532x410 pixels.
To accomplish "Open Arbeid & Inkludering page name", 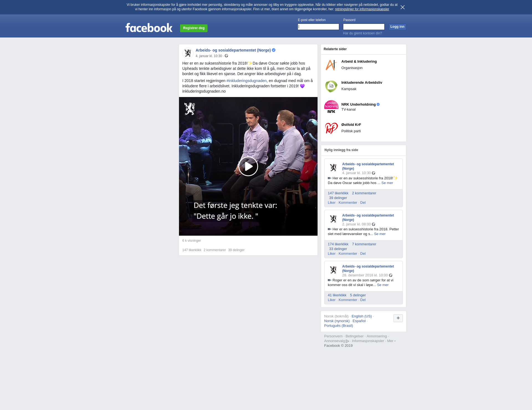I will pos(359,62).
